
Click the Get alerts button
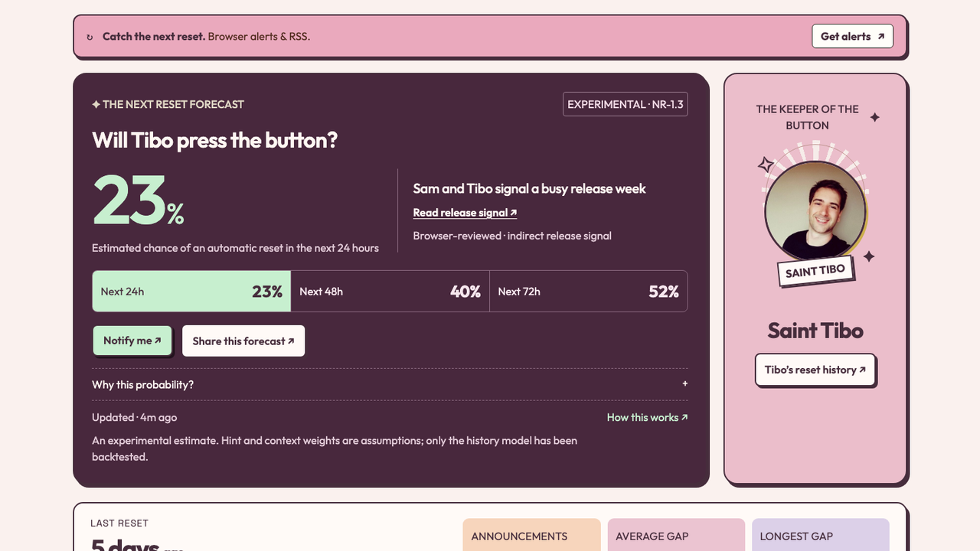852,36
